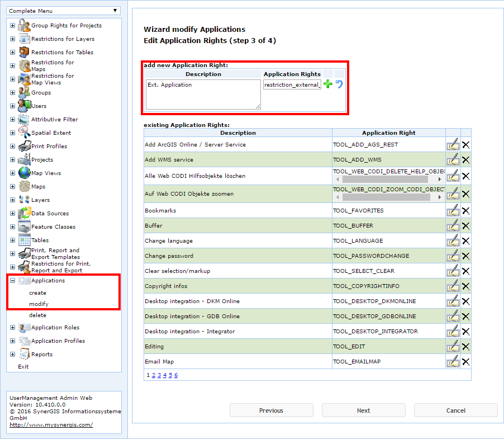Edit the Bookmarks application right with pencil icon
This screenshot has height=439, width=504.
coord(453,210)
